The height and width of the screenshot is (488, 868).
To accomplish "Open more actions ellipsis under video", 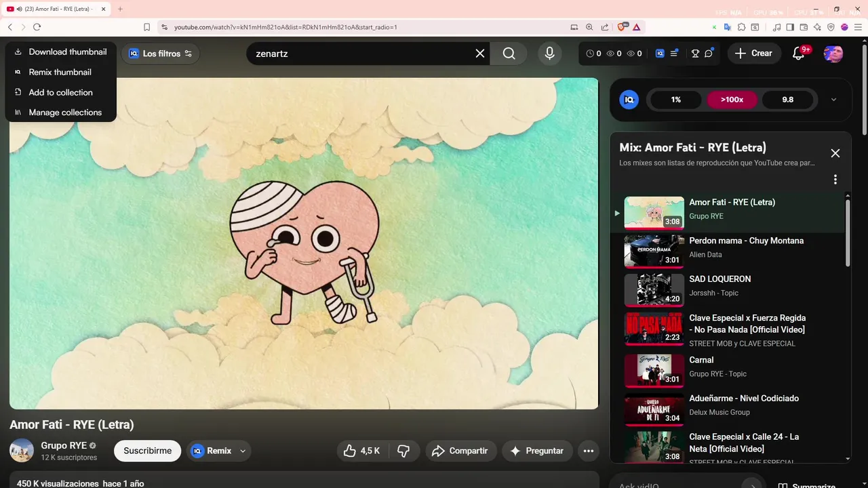I will click(x=589, y=451).
